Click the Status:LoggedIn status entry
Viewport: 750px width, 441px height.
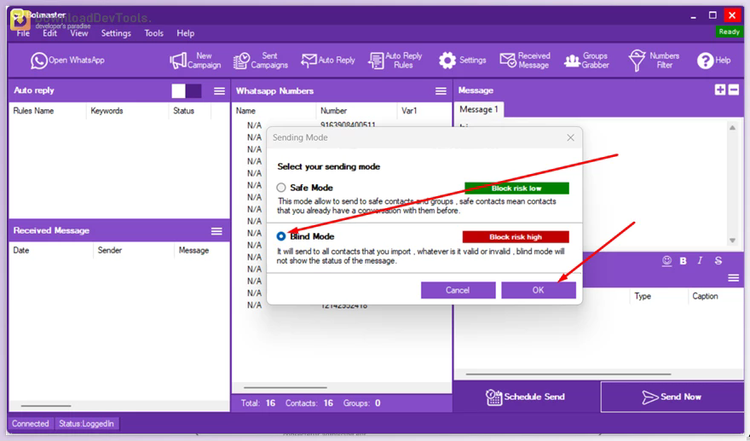[x=86, y=423]
